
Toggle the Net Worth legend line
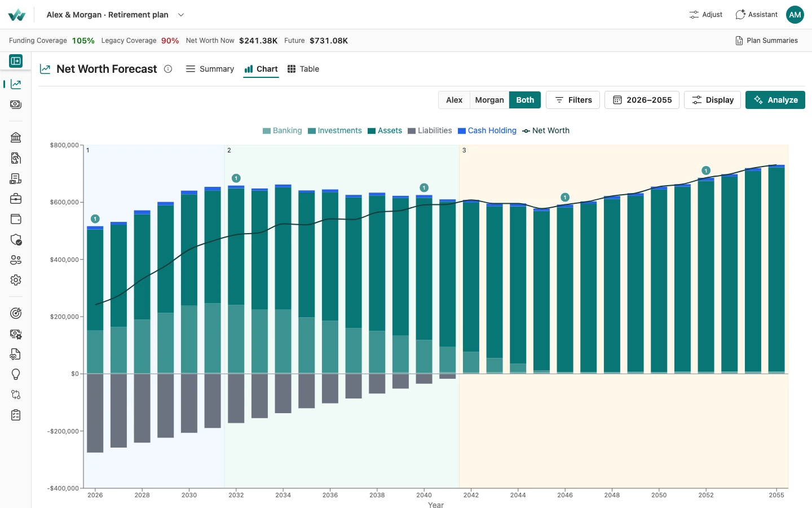point(546,130)
